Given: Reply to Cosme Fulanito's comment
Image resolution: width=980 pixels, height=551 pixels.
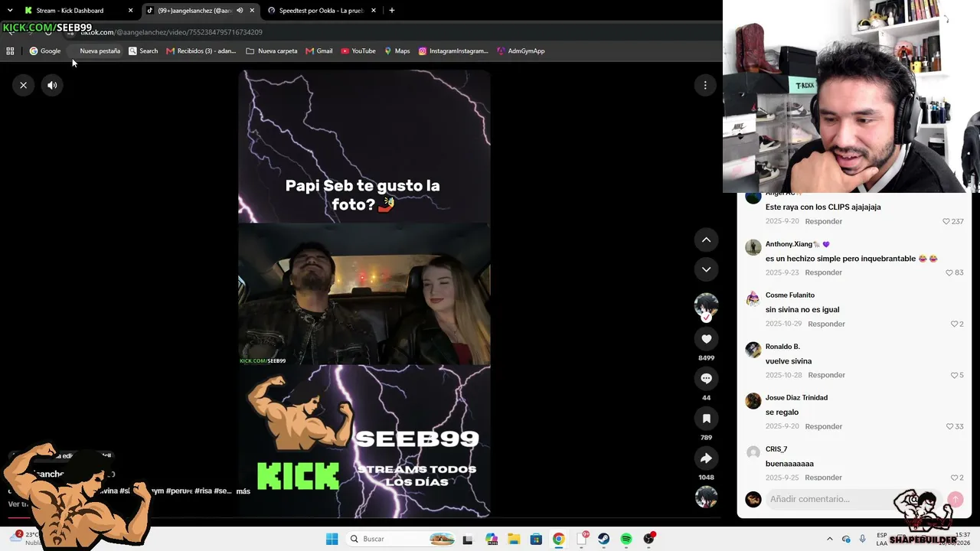Looking at the screenshot, I should 826,324.
